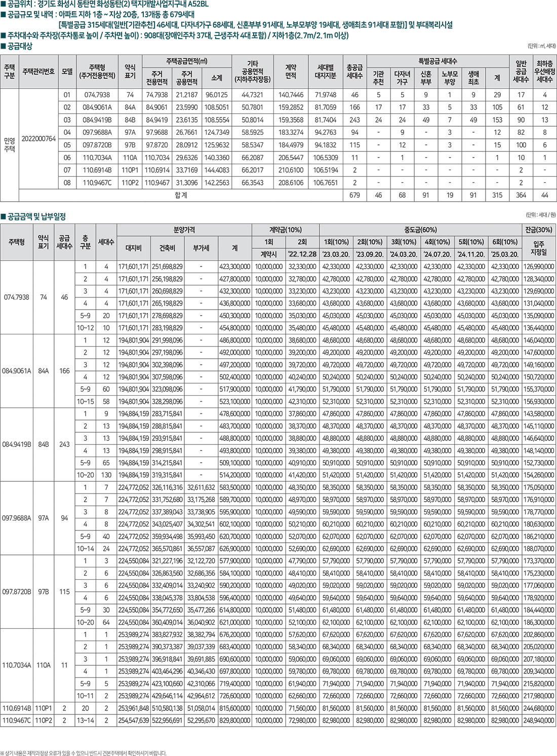The width and height of the screenshot is (557, 756).
Task: Click the 합 계 total row label
Action: click(181, 195)
